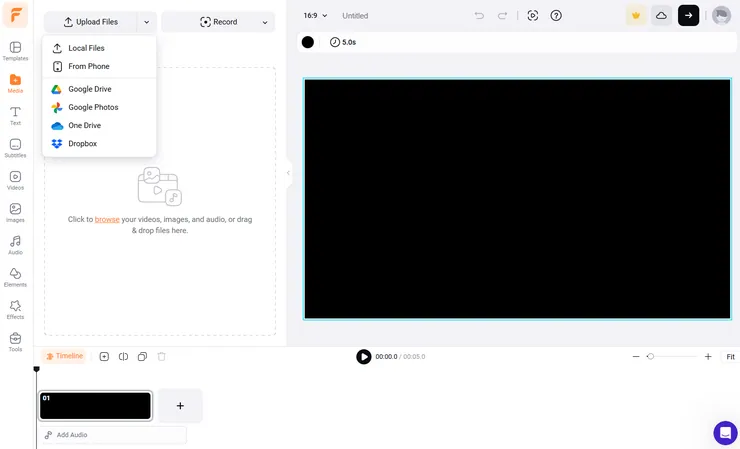Select Dropbox in the upload menu

coord(82,143)
